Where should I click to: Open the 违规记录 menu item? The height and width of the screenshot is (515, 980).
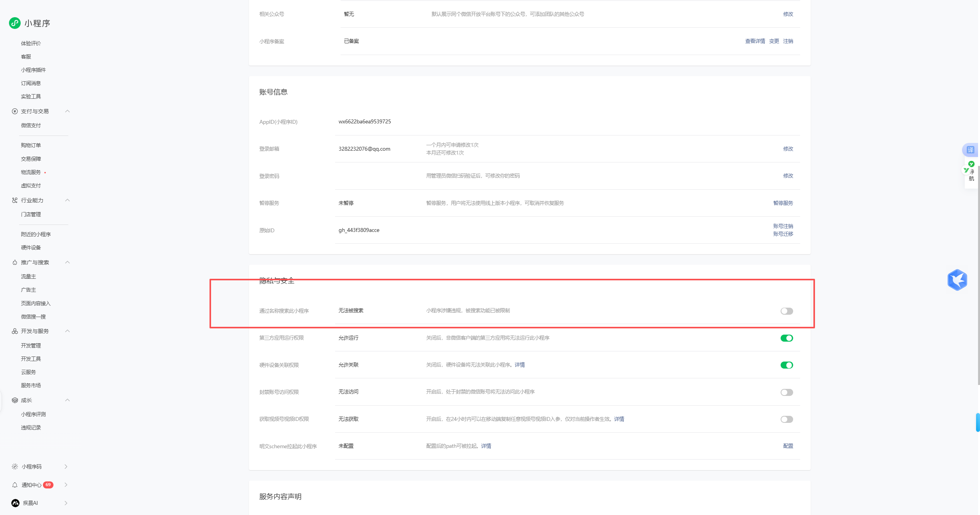tap(31, 428)
